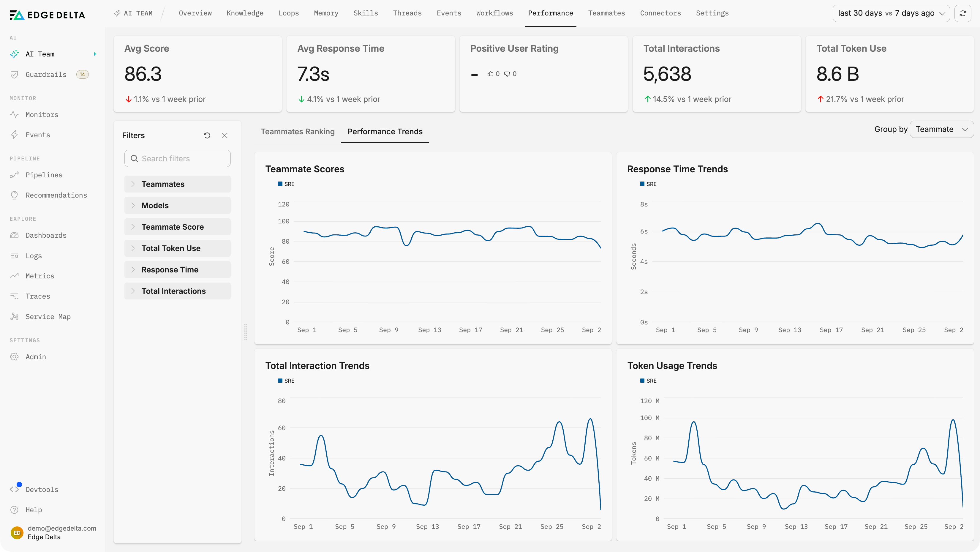Click the AI TEAM breadcrumb link
Viewport: 980px width, 552px height.
(133, 13)
